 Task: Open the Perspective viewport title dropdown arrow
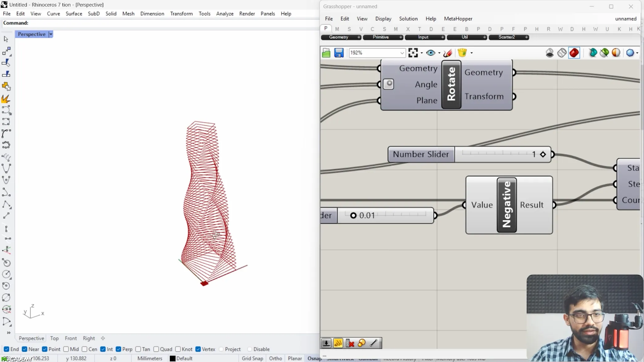point(51,34)
